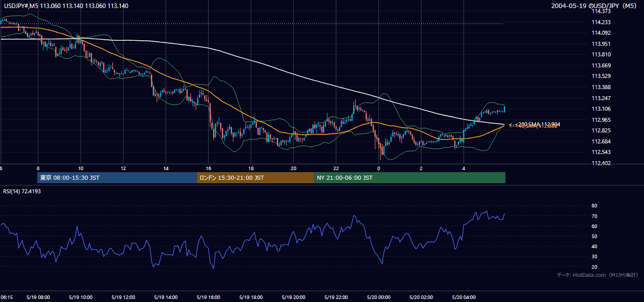The height and width of the screenshot is (302, 644).
Task: Click price axis label 113.388
Action: [x=601, y=87]
